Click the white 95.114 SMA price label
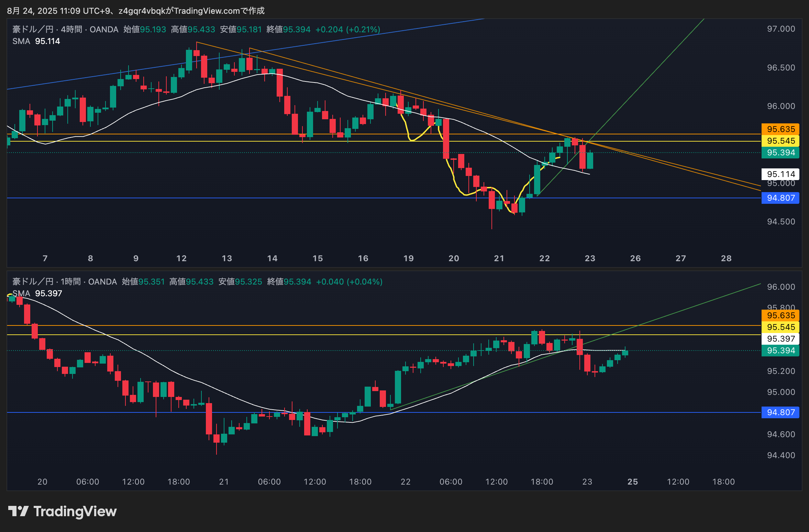This screenshot has width=809, height=532. 780,174
